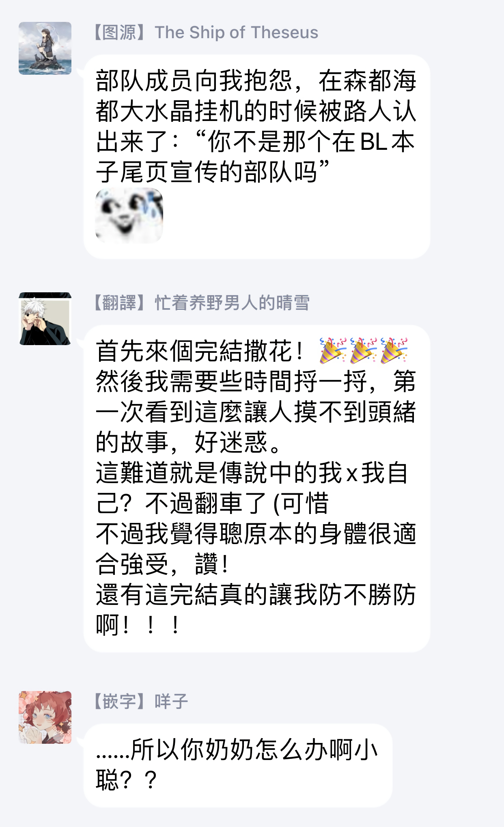Tap the seaside girl avatar

[45, 48]
